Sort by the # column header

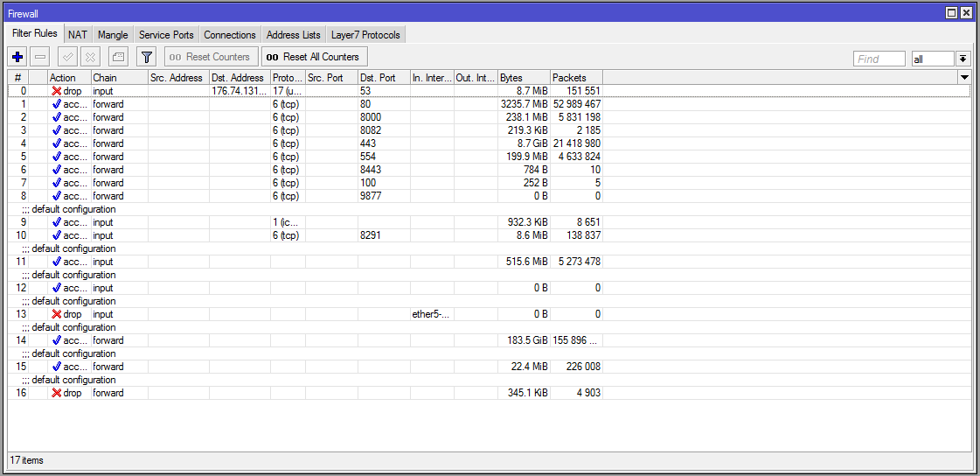[18, 78]
